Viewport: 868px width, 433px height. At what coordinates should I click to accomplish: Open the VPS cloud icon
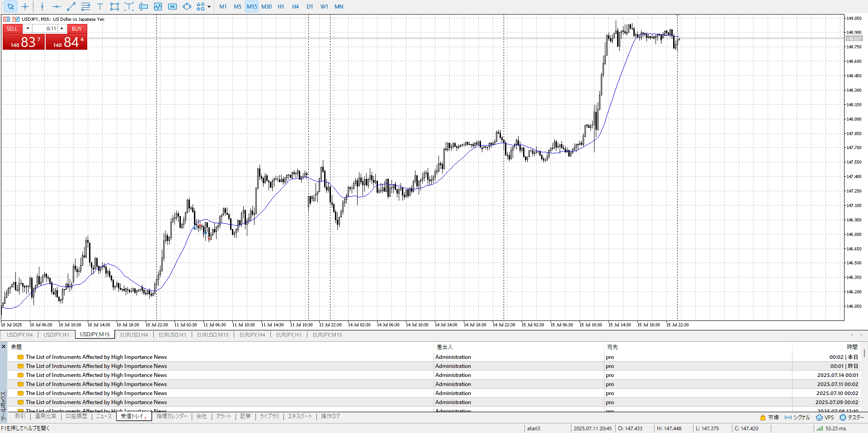[825, 417]
